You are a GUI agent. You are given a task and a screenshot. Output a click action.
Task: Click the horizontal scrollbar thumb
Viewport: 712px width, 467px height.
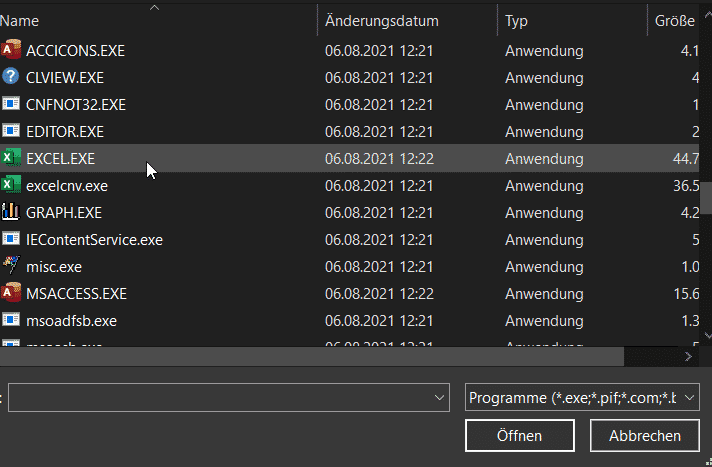coord(312,357)
